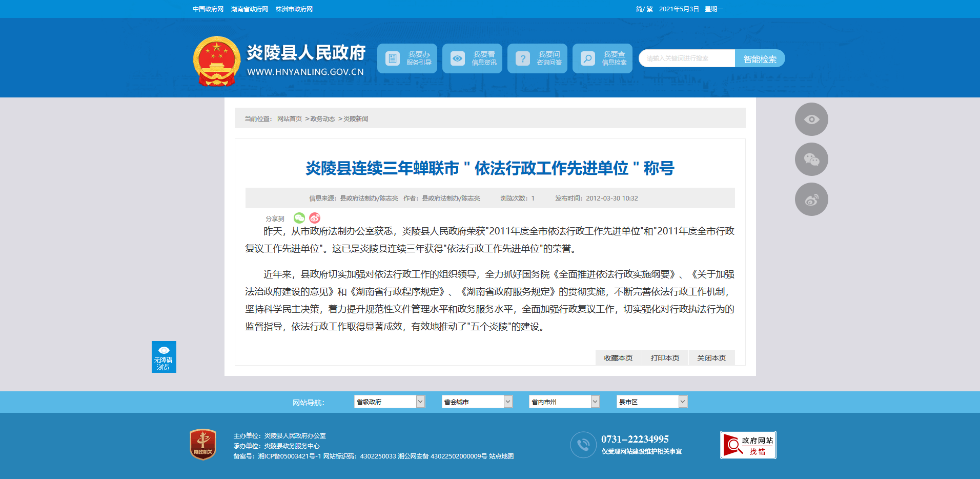Enable 无障碍浏览 accessibility mode

pyautogui.click(x=164, y=357)
